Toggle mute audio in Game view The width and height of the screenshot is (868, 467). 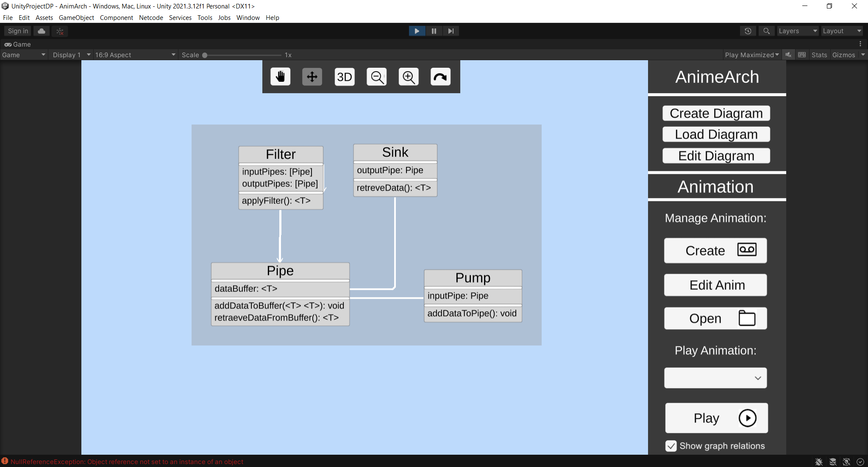point(788,55)
